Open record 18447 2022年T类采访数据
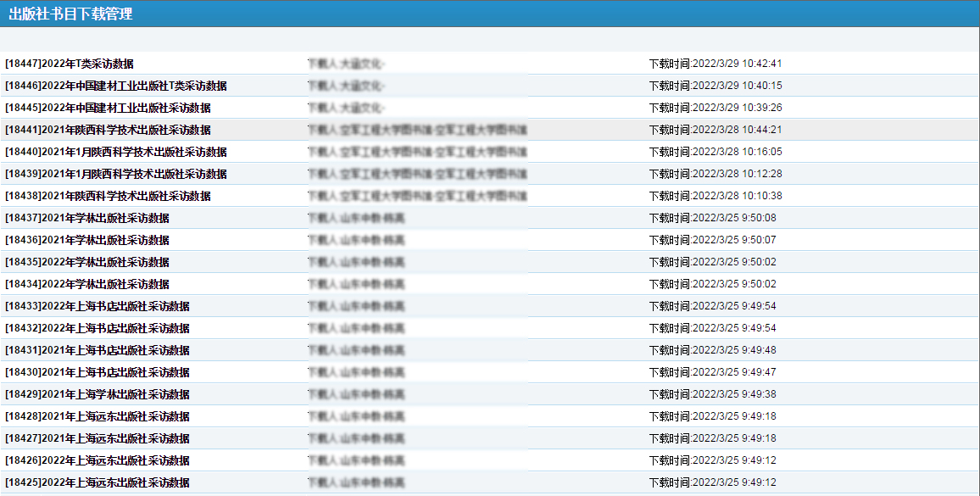This screenshot has height=496, width=980. click(x=70, y=64)
